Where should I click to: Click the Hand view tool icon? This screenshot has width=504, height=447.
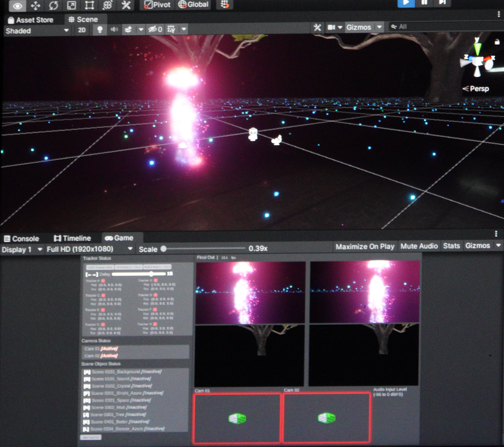coord(17,6)
